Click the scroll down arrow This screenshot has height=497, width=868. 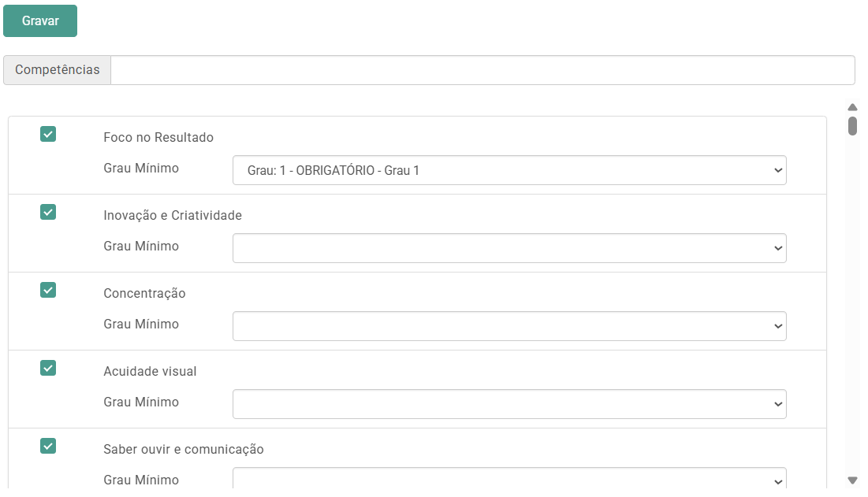point(852,480)
